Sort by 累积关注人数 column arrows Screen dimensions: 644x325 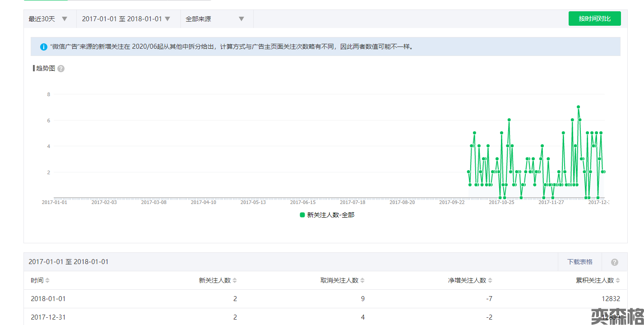(x=618, y=280)
